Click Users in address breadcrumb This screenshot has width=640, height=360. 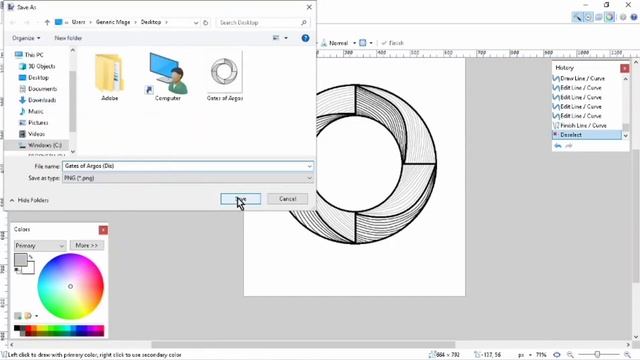pos(78,22)
